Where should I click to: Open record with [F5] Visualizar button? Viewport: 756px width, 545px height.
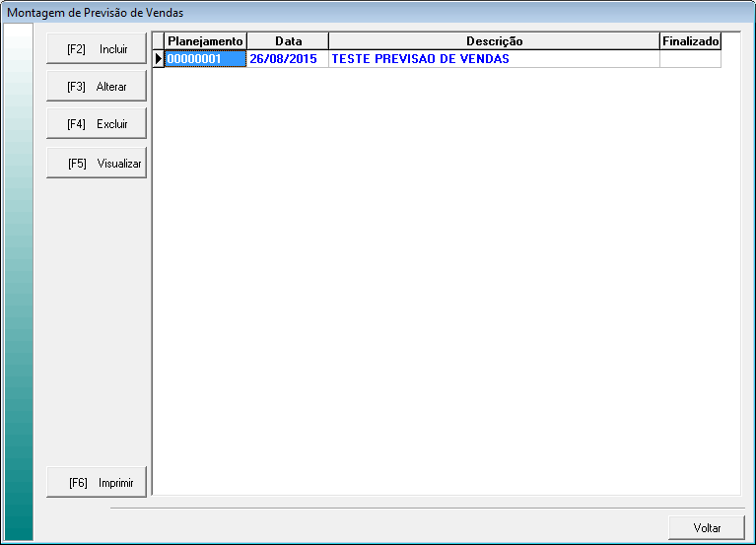coord(97,164)
